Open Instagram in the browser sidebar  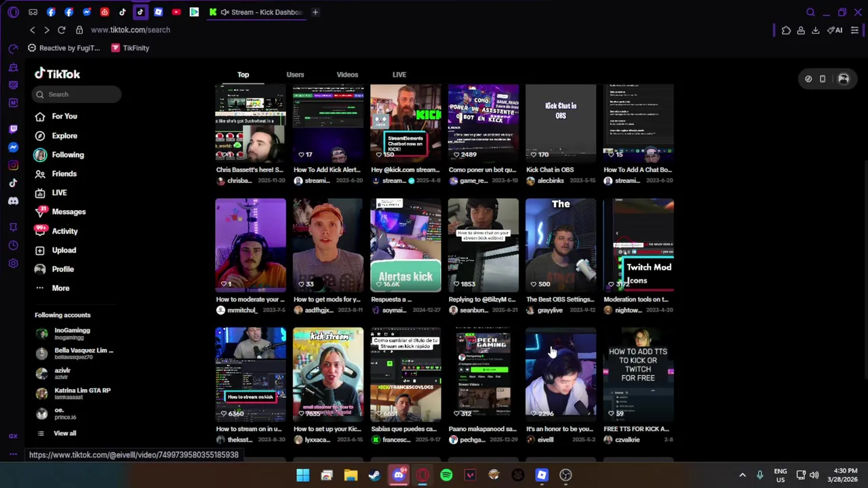coord(13,165)
